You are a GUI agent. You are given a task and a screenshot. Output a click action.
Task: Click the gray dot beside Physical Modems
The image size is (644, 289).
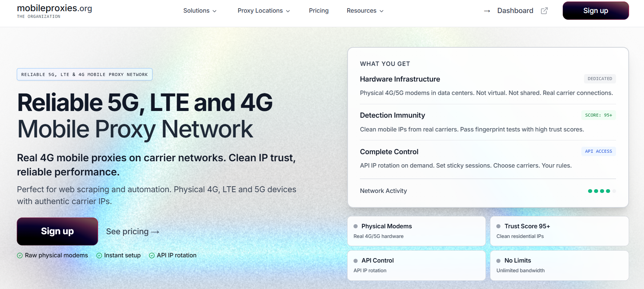pos(355,226)
